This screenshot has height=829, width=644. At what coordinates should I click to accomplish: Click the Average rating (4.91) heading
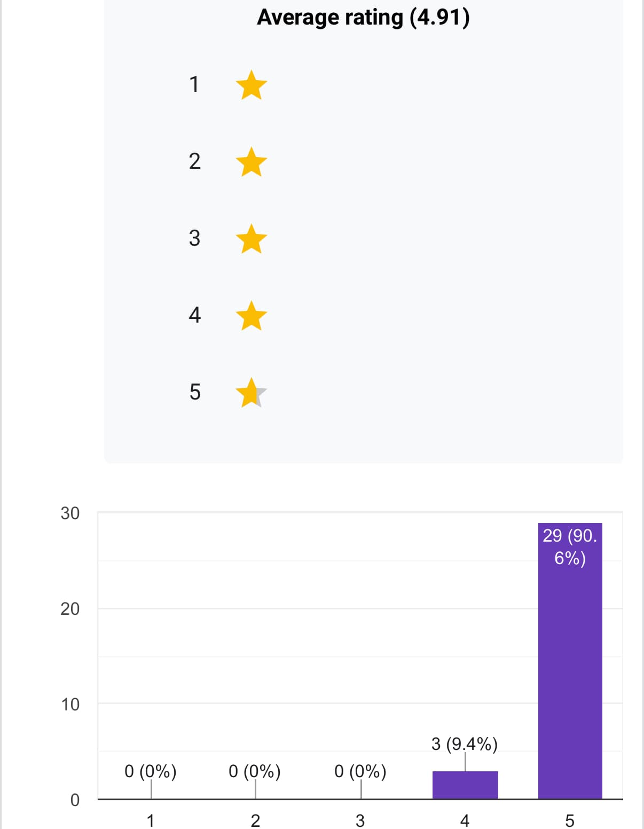[x=363, y=17]
